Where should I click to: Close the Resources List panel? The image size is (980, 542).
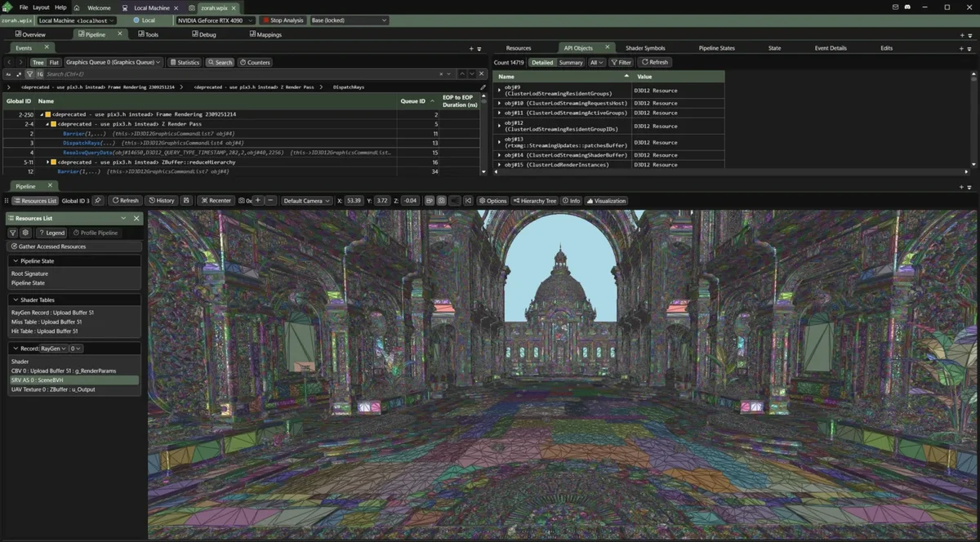[x=137, y=219]
